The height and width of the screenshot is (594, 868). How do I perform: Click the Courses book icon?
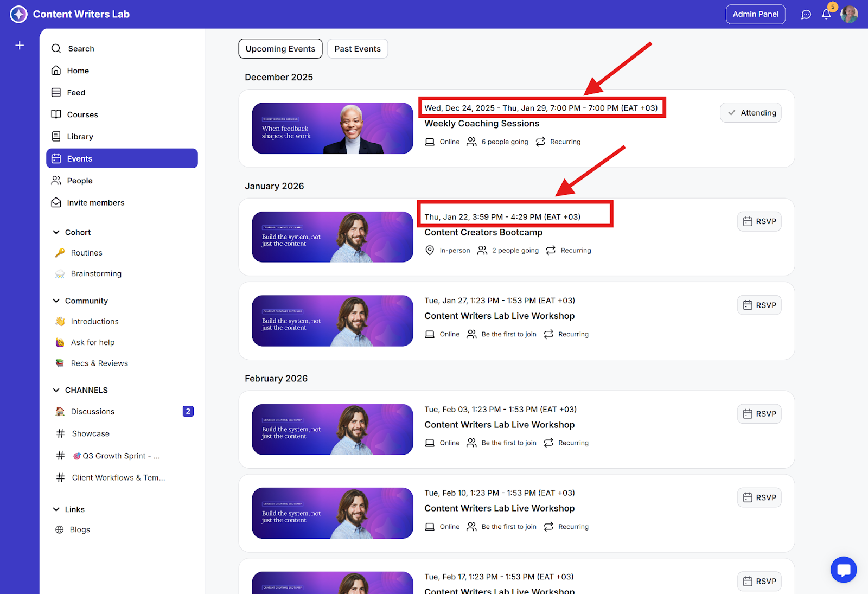(x=56, y=114)
